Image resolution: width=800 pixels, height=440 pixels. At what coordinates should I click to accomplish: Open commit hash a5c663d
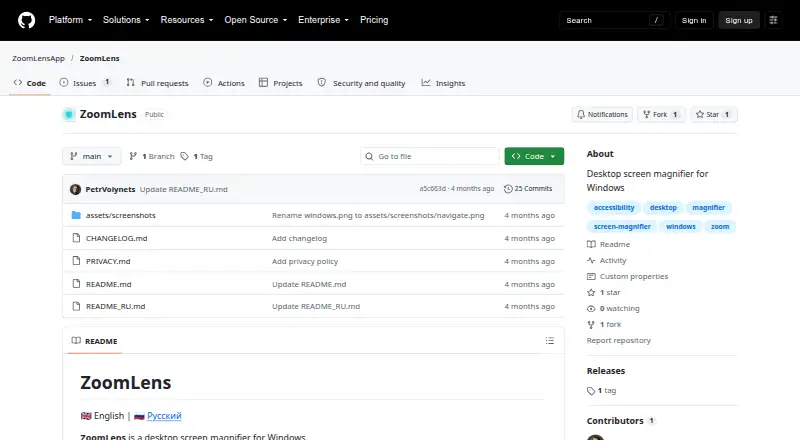click(433, 188)
